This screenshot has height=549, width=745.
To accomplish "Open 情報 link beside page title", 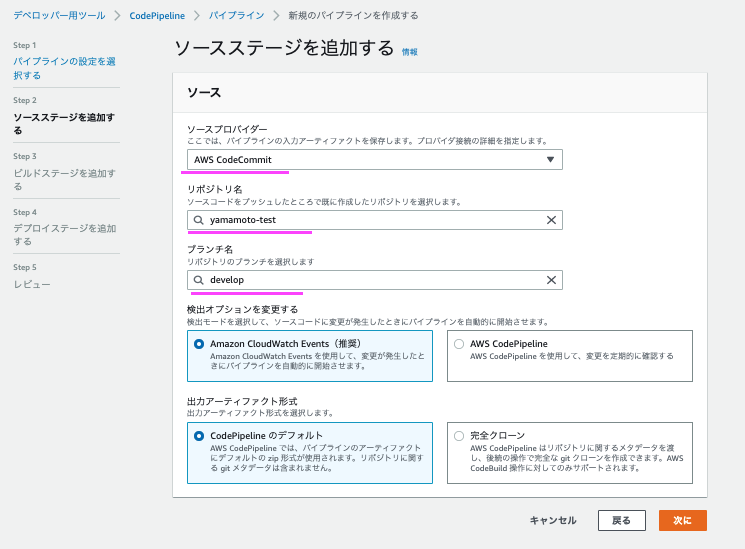I will 410,52.
